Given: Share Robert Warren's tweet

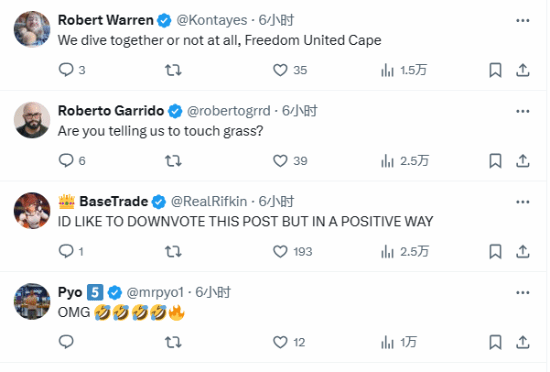Looking at the screenshot, I should [x=523, y=70].
